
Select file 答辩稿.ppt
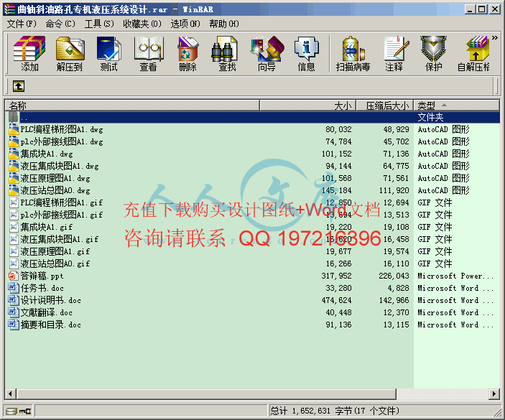[x=253, y=276]
